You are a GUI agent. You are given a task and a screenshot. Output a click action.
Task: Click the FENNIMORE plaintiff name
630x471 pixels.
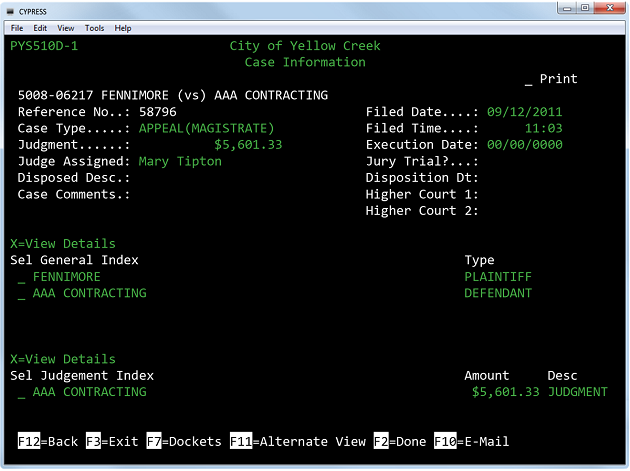point(67,277)
